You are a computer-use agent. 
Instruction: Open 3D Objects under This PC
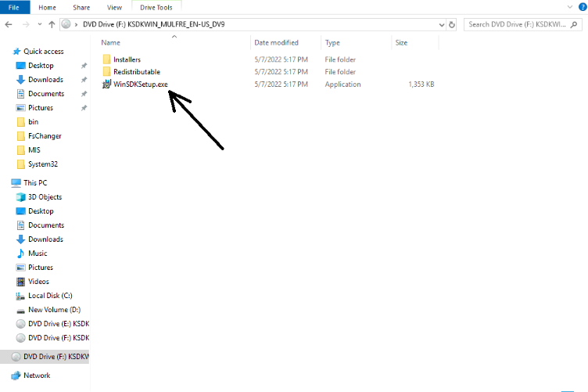pos(45,197)
